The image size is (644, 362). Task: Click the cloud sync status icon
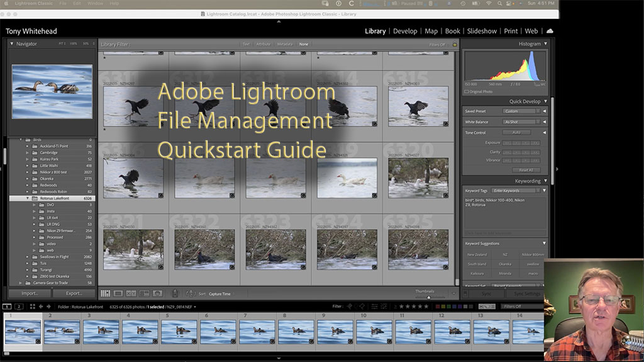click(x=550, y=31)
